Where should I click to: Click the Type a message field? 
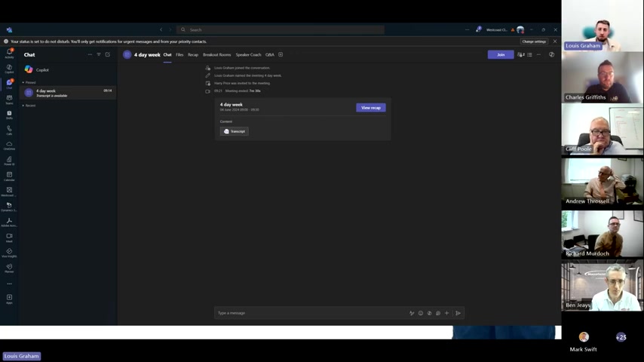[311, 313]
